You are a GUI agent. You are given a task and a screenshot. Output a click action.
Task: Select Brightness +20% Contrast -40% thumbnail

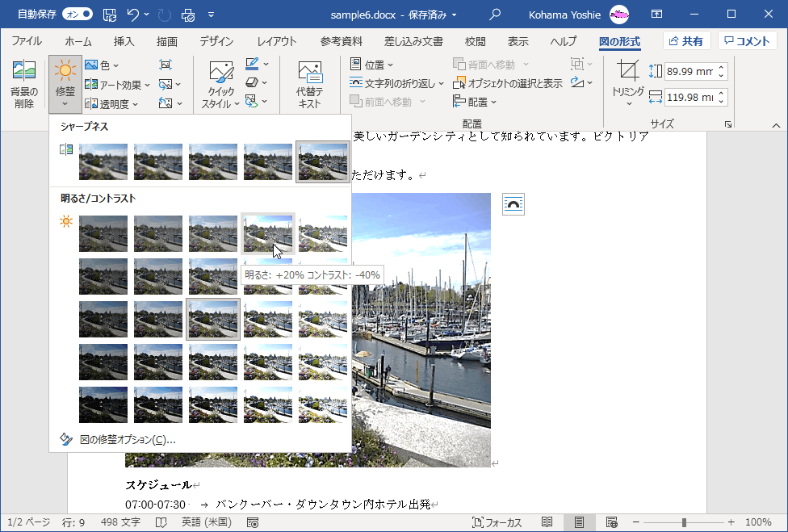(268, 233)
